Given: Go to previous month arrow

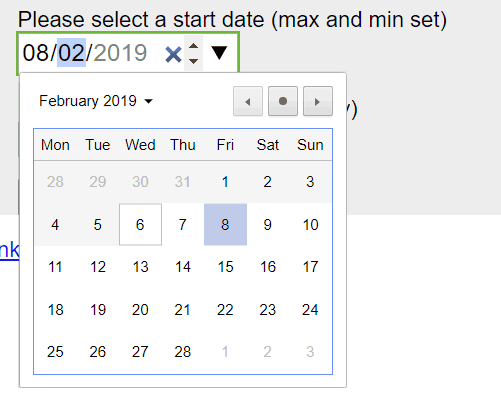Looking at the screenshot, I should 248,101.
